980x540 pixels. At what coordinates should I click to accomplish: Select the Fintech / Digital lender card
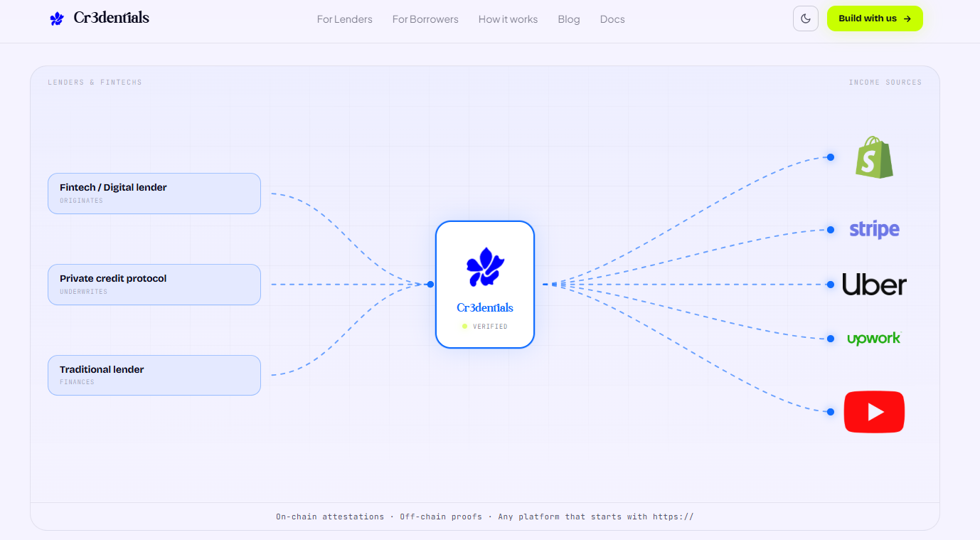tap(154, 194)
